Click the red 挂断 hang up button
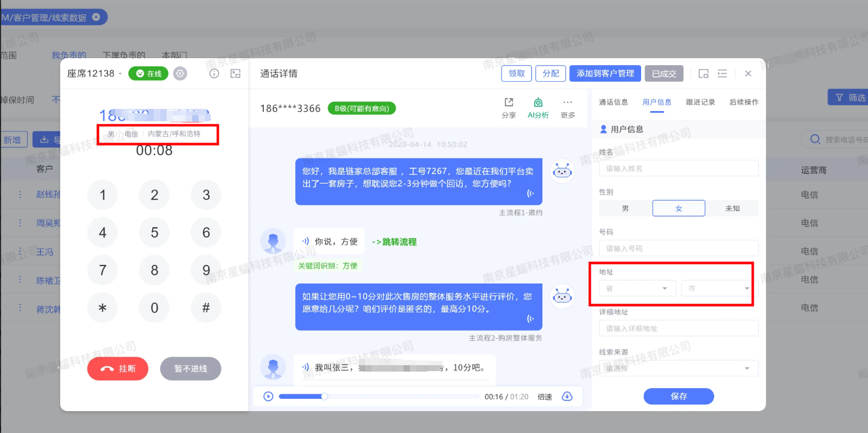 click(x=118, y=368)
